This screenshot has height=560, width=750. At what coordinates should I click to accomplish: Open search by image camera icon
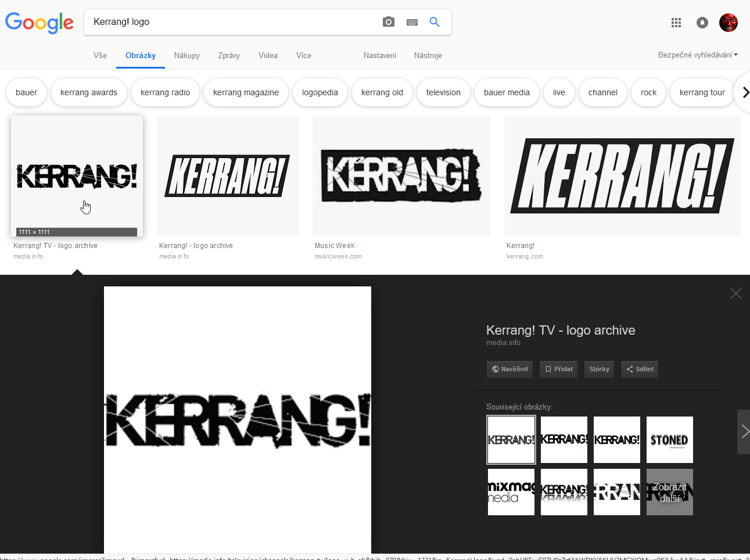[x=389, y=22]
